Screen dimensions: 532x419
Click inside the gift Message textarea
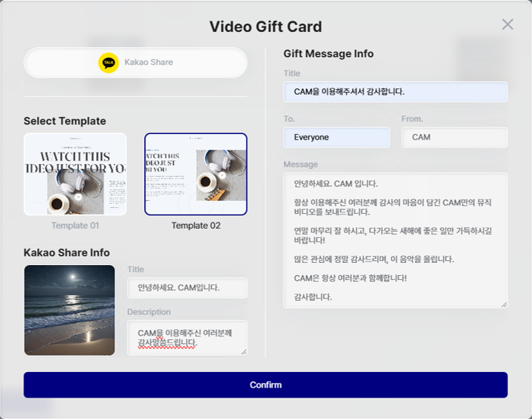[x=395, y=240]
